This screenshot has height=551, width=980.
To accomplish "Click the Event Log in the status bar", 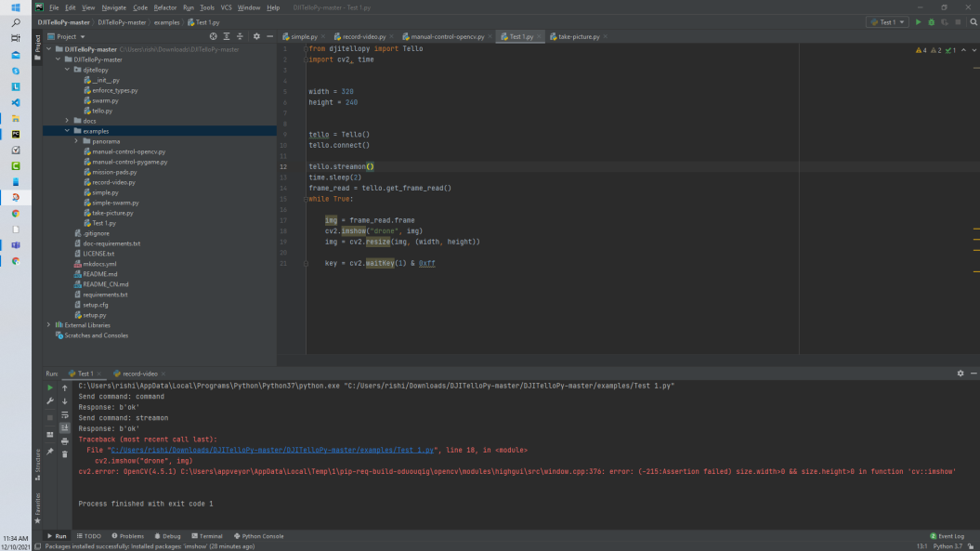I will pyautogui.click(x=947, y=535).
